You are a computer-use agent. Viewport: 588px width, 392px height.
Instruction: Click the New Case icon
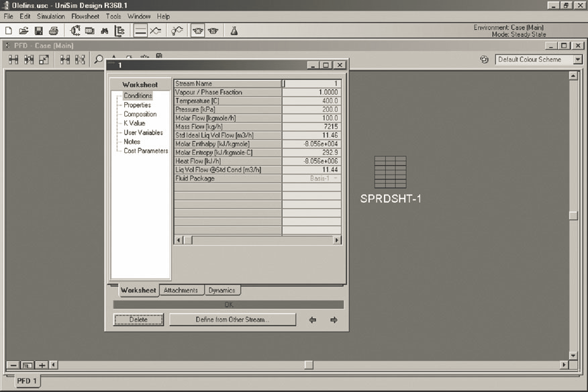[9, 31]
